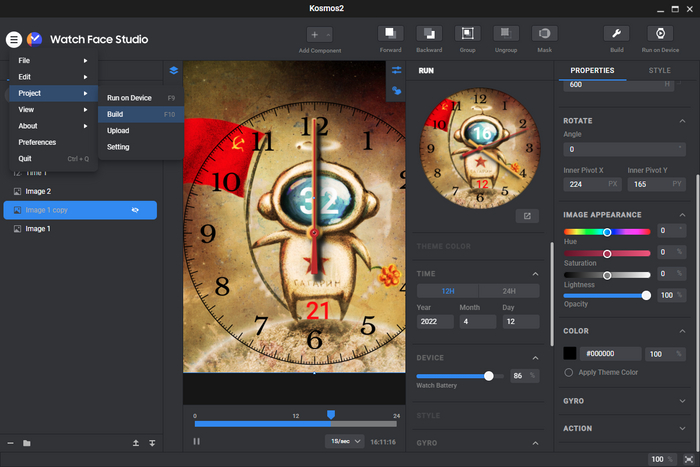Click the Send Backward toolbar icon
The image size is (700, 467).
click(428, 34)
